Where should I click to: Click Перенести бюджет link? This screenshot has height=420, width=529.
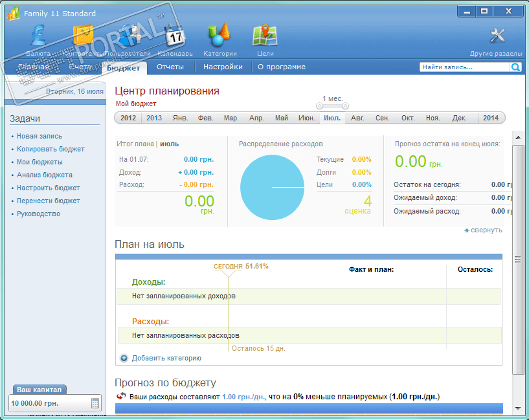coord(49,201)
